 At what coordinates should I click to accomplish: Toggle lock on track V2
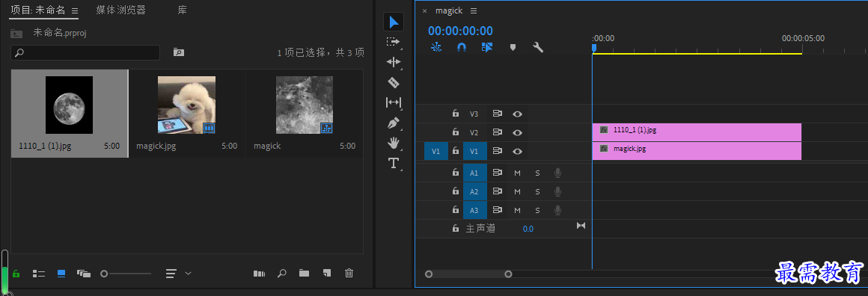pos(456,132)
